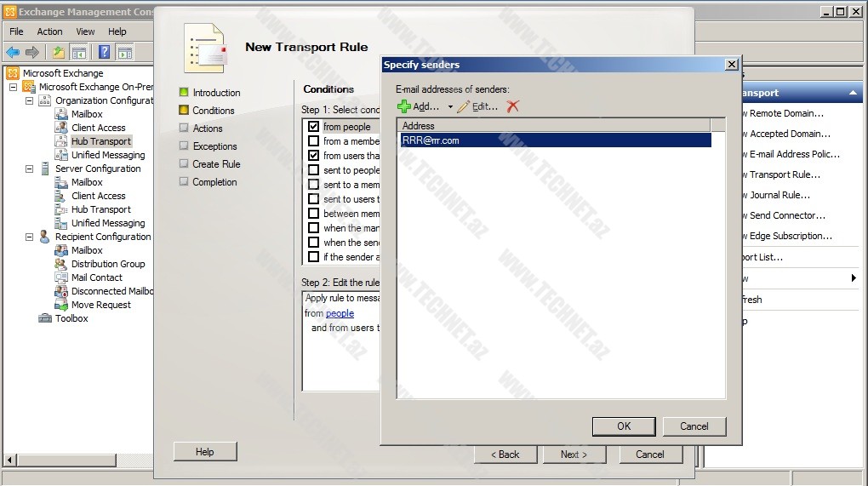Viewport: 868px width, 486px height.
Task: Open the View menu
Action: [x=85, y=31]
